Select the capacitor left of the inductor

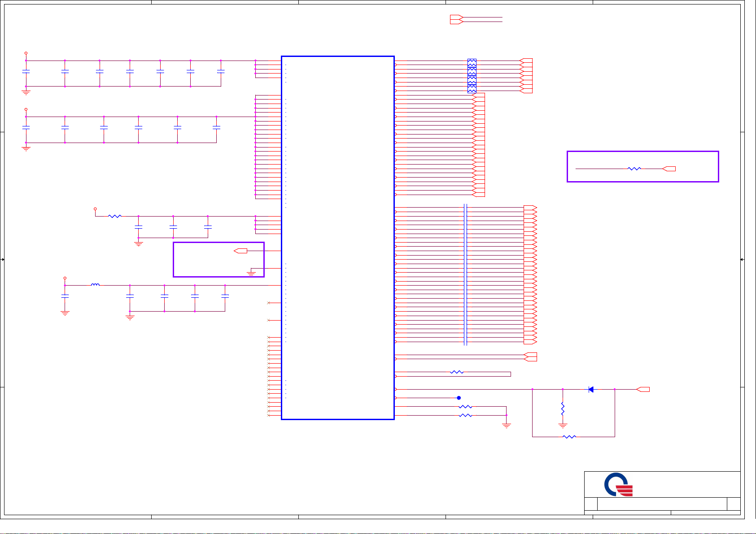click(65, 296)
